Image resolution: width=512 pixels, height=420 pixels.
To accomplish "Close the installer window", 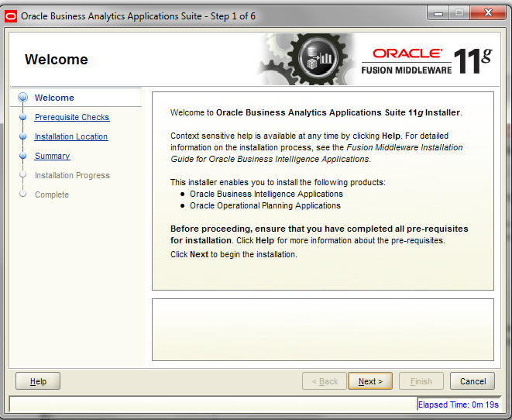I will click(x=488, y=13).
